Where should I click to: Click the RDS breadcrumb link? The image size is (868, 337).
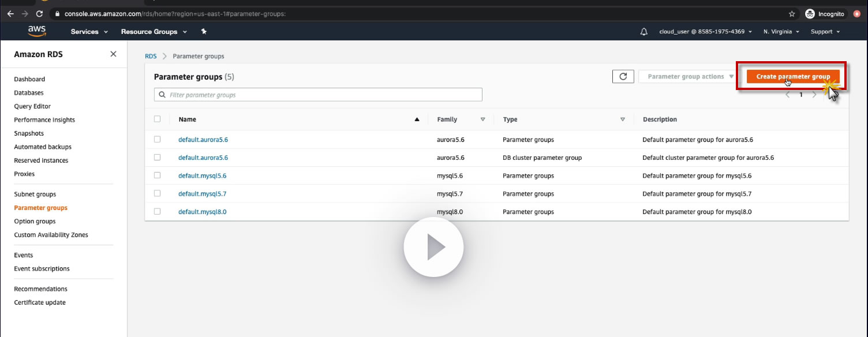(x=151, y=56)
